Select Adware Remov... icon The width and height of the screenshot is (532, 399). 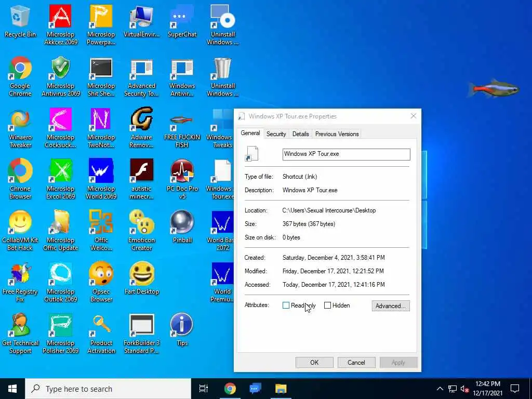[x=141, y=128]
